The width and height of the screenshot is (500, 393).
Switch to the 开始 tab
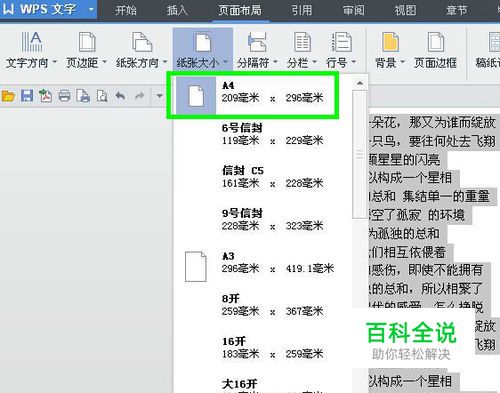tap(126, 10)
